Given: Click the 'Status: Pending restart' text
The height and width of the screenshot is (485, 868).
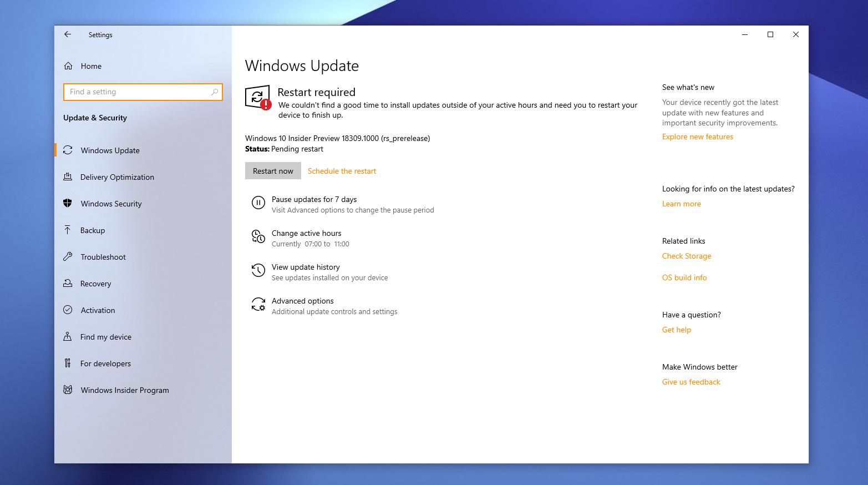Looking at the screenshot, I should pyautogui.click(x=284, y=149).
